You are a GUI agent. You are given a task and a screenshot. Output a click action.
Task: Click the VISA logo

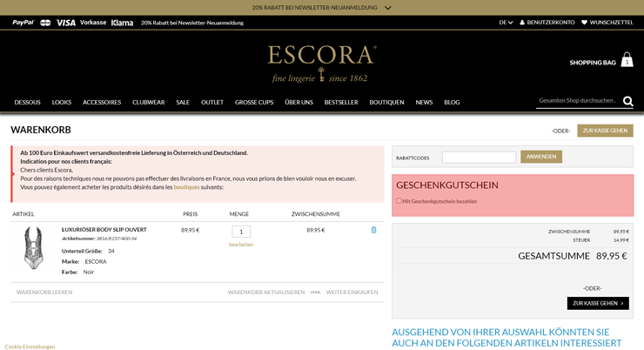coord(66,23)
